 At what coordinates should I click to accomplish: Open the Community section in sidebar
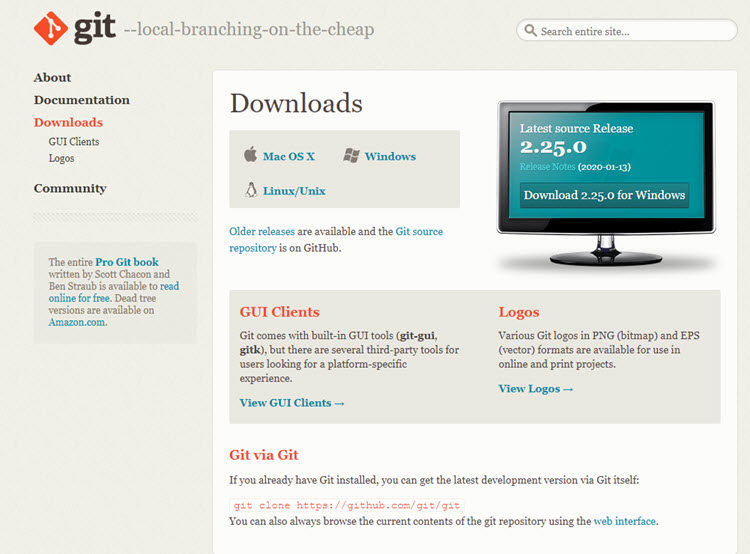tap(70, 188)
